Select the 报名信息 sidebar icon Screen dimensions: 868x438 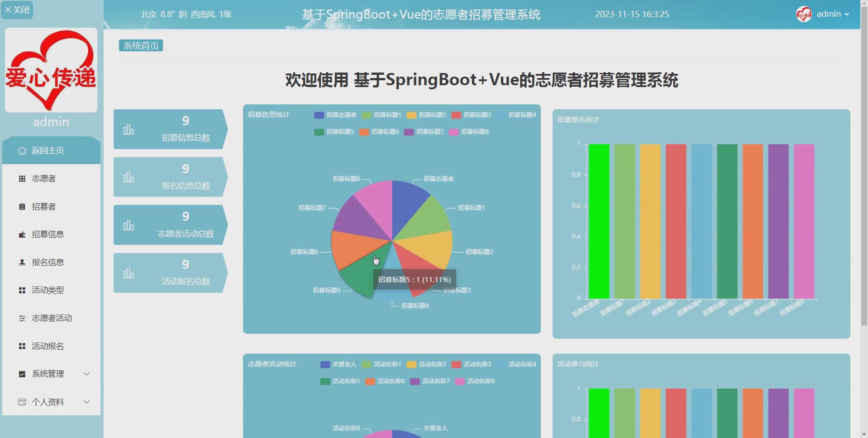point(21,262)
